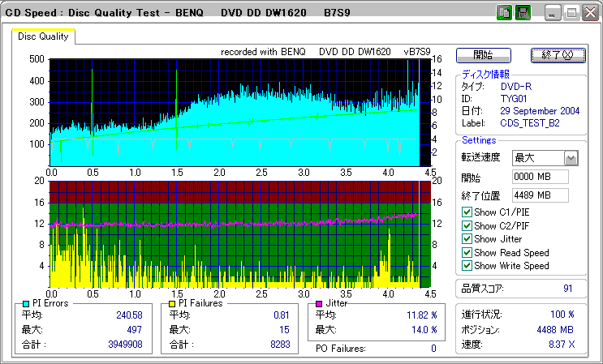Click the yellow PI Failures legend square
This screenshot has width=603, height=364.
pyautogui.click(x=172, y=303)
